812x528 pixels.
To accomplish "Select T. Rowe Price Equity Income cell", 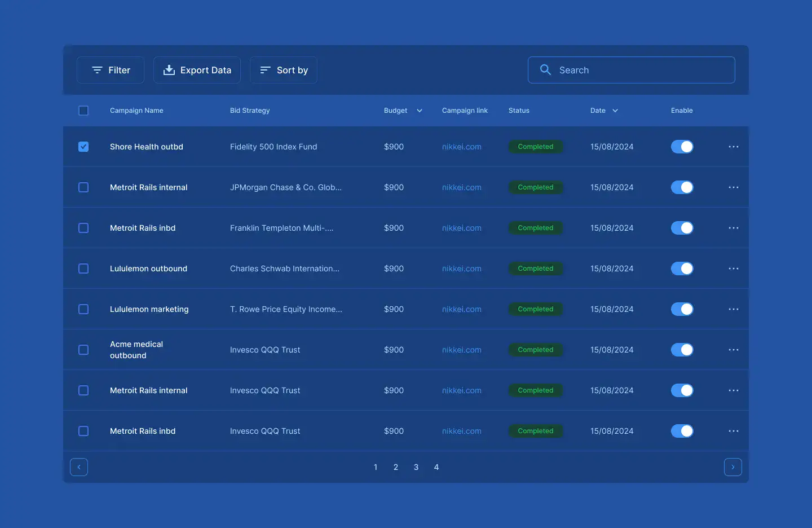I will [286, 309].
